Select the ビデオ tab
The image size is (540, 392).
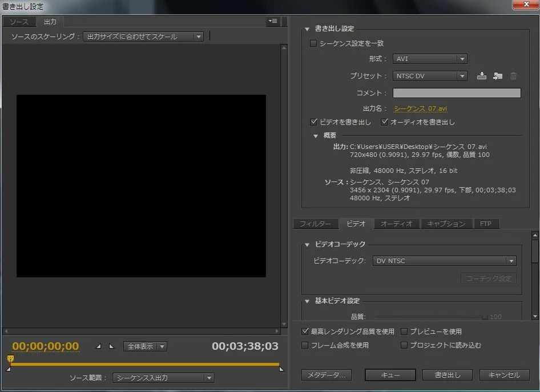tap(356, 224)
